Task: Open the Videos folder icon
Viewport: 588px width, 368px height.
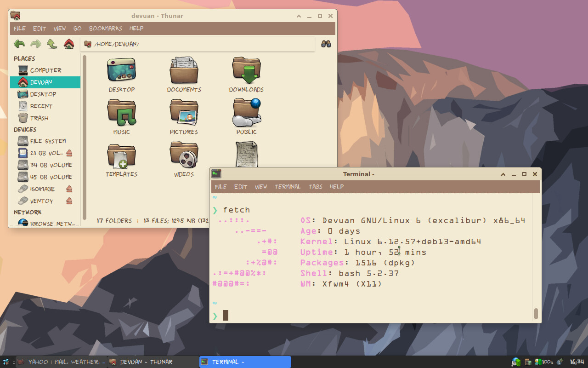Action: 184,155
